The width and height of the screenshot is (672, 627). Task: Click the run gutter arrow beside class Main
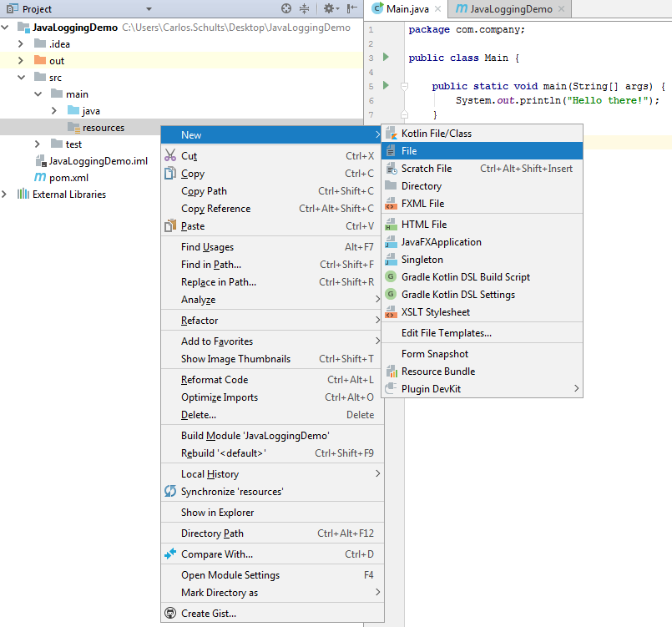[385, 58]
